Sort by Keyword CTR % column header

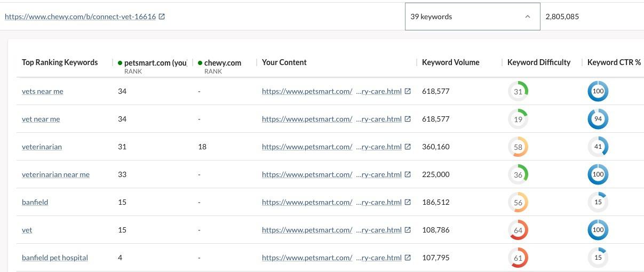[x=614, y=62]
